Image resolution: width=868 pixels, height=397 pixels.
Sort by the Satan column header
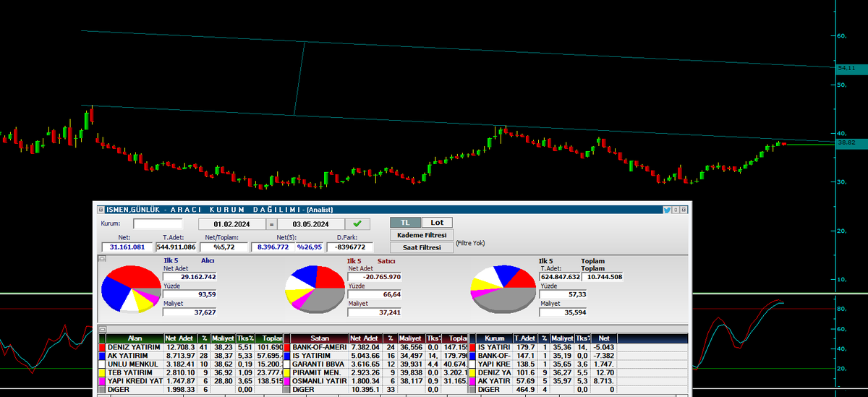pos(320,338)
